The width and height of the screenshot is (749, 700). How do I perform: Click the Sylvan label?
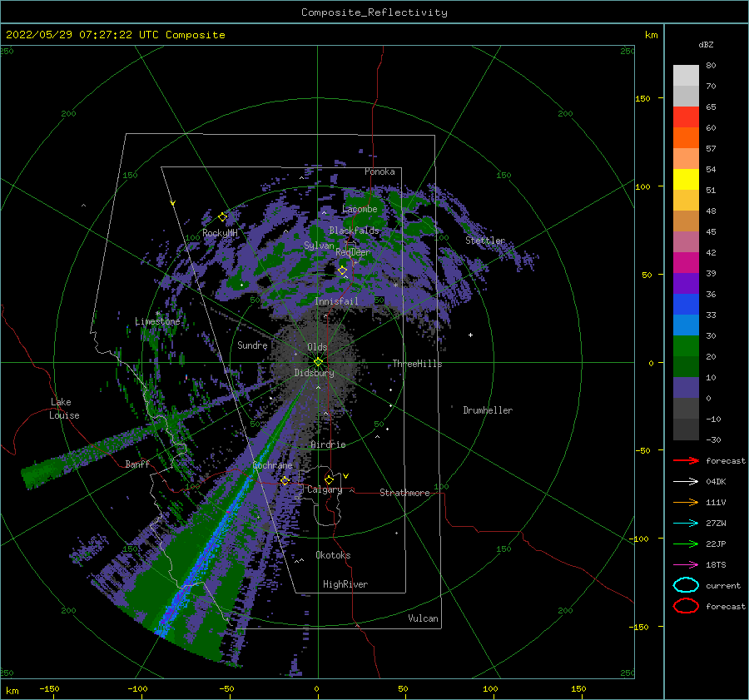coord(319,246)
